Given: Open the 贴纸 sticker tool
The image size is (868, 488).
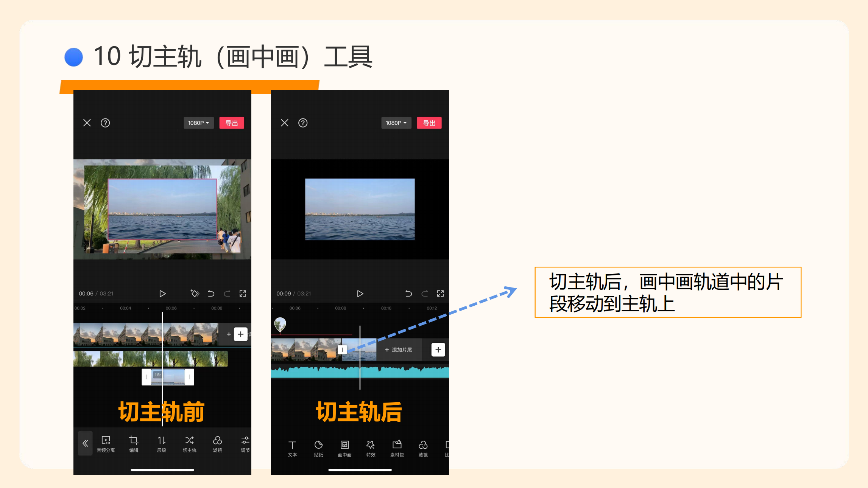Looking at the screenshot, I should 319,449.
